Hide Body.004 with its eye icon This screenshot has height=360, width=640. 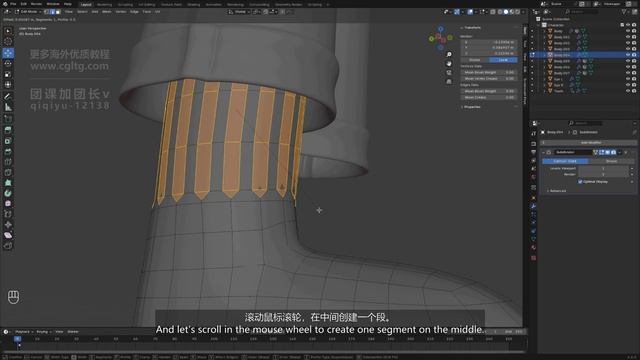(x=628, y=55)
